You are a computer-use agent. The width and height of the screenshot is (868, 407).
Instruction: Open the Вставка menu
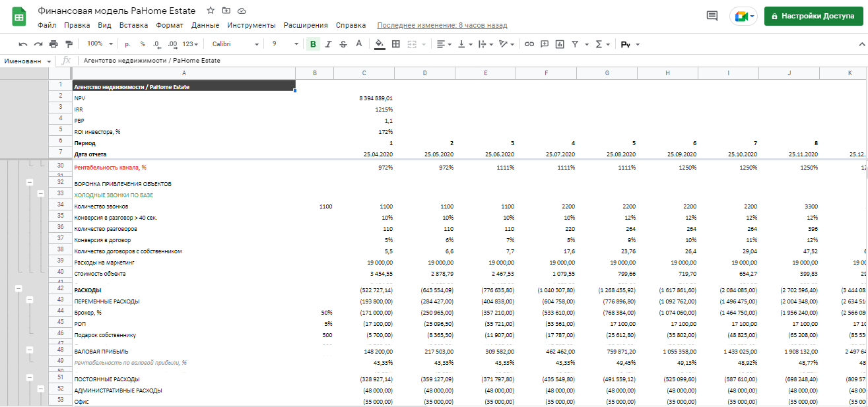point(134,25)
